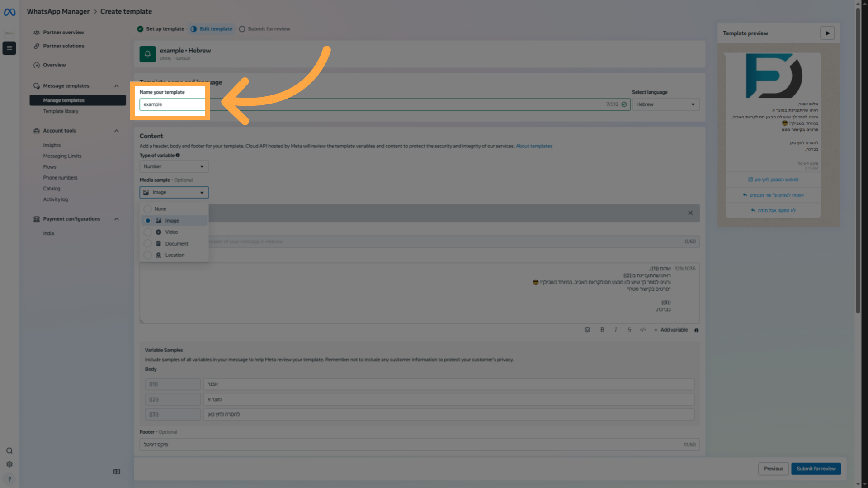This screenshot has height=488, width=868.
Task: Select Document media sample option
Action: coord(174,244)
